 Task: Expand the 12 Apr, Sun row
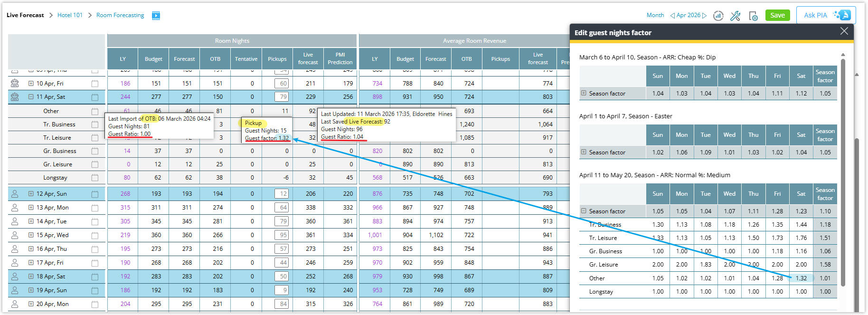click(x=31, y=194)
